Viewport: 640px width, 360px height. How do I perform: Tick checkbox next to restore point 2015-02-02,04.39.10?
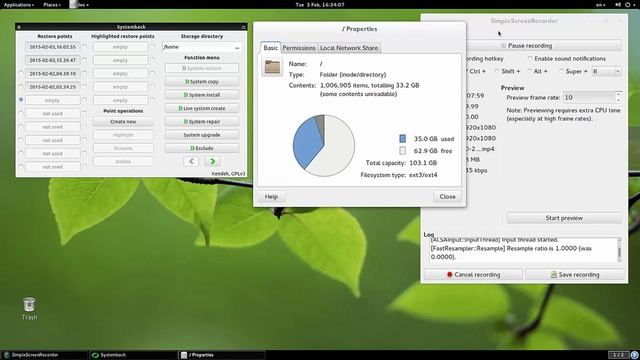84,73
